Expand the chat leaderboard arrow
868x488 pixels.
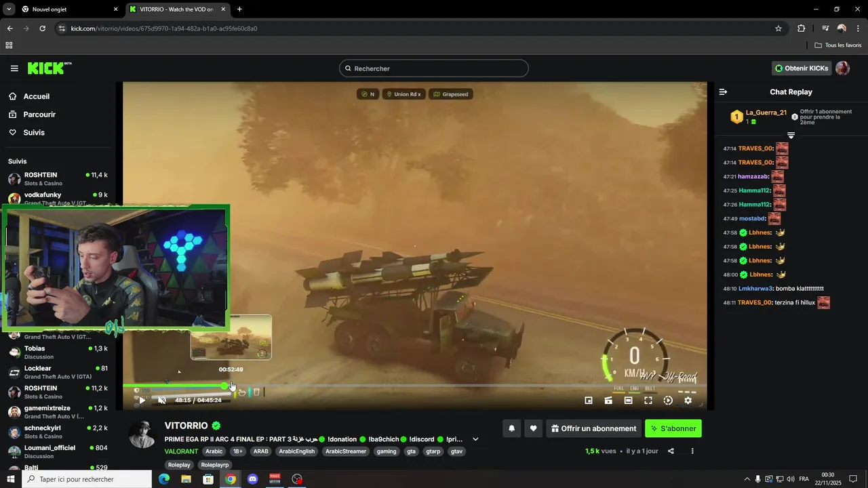pyautogui.click(x=791, y=136)
